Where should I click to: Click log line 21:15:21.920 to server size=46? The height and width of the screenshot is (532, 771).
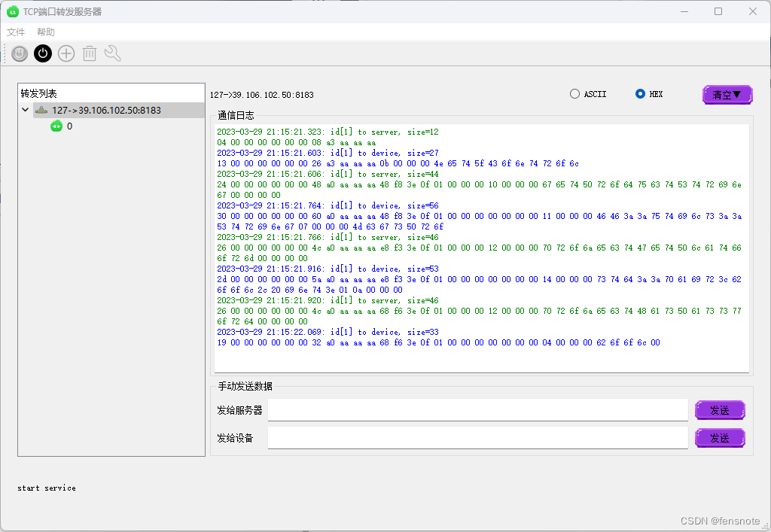328,300
